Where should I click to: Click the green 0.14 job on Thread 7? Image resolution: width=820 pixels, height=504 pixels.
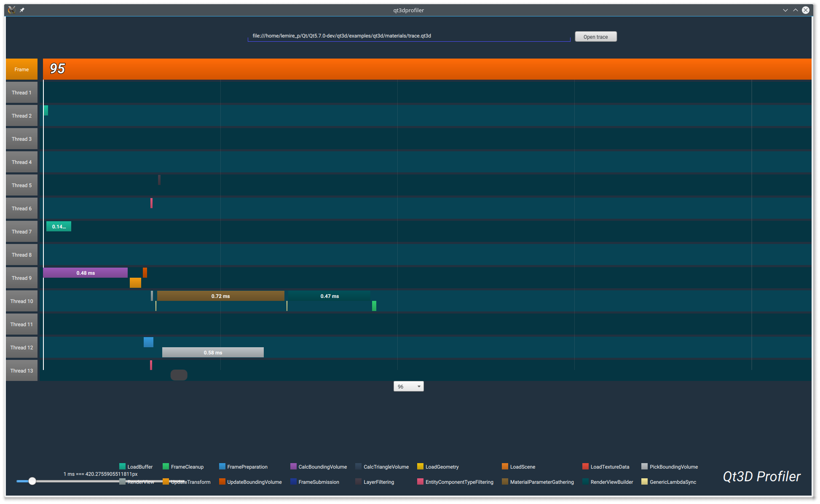[x=59, y=226]
